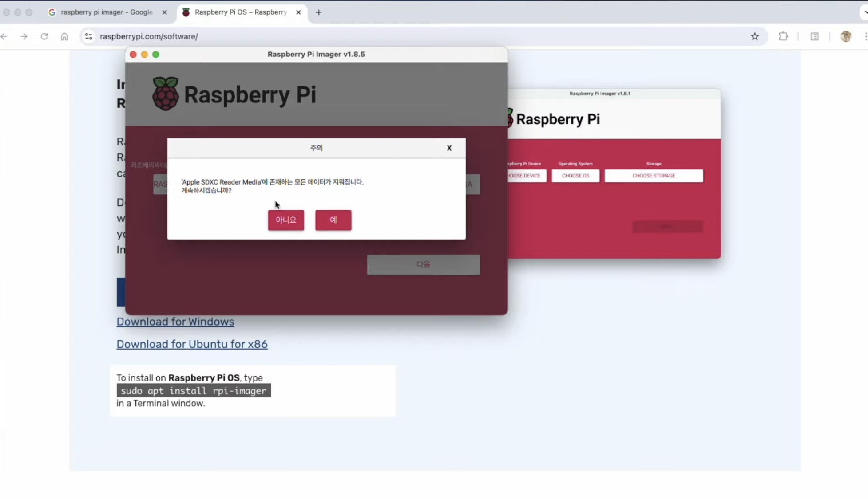Image resolution: width=868 pixels, height=499 pixels.
Task: Open site information icon in address bar
Action: pos(89,36)
